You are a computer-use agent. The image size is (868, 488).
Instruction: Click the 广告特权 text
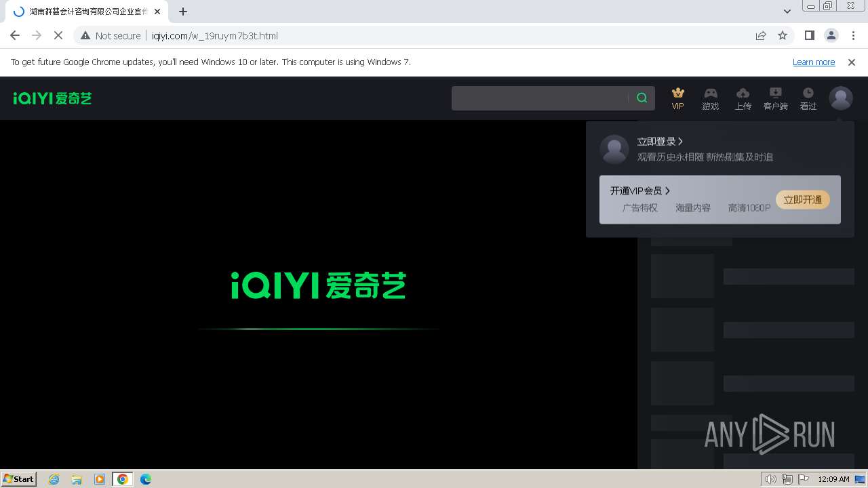point(640,208)
